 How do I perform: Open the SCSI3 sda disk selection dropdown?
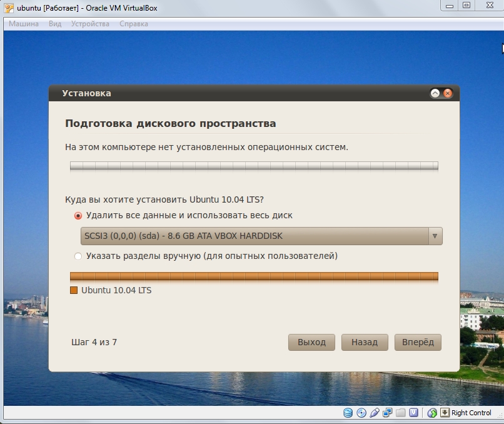[261, 236]
